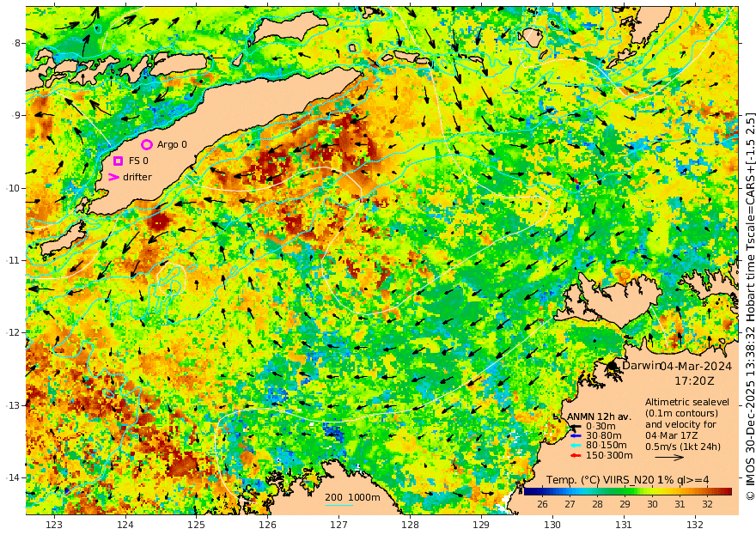Image resolution: width=756 pixels, height=541 pixels.
Task: Click the green 29 degree area on colorbar
Action: (x=625, y=491)
